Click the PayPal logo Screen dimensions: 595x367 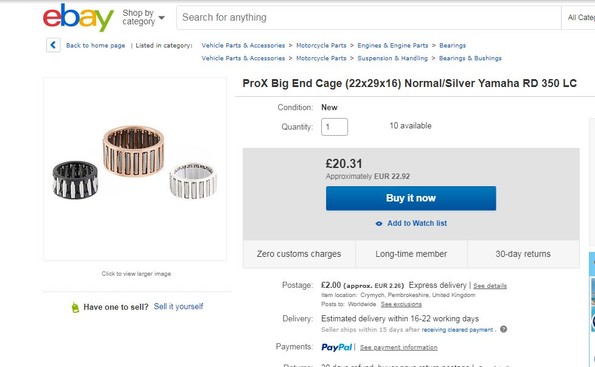337,347
